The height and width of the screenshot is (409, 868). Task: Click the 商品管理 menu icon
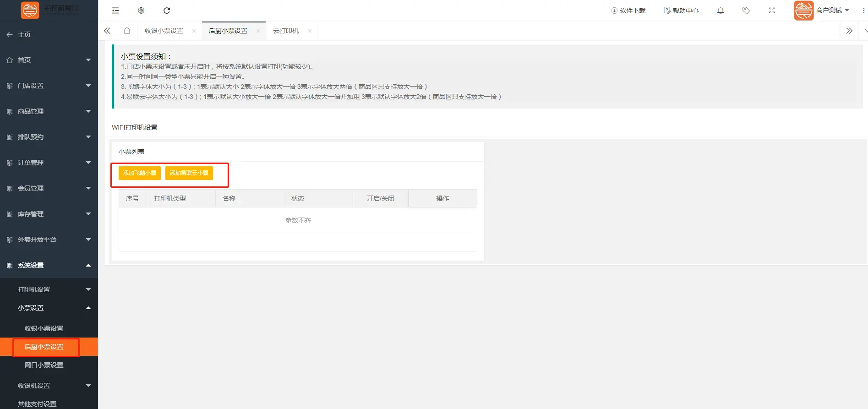click(x=10, y=111)
